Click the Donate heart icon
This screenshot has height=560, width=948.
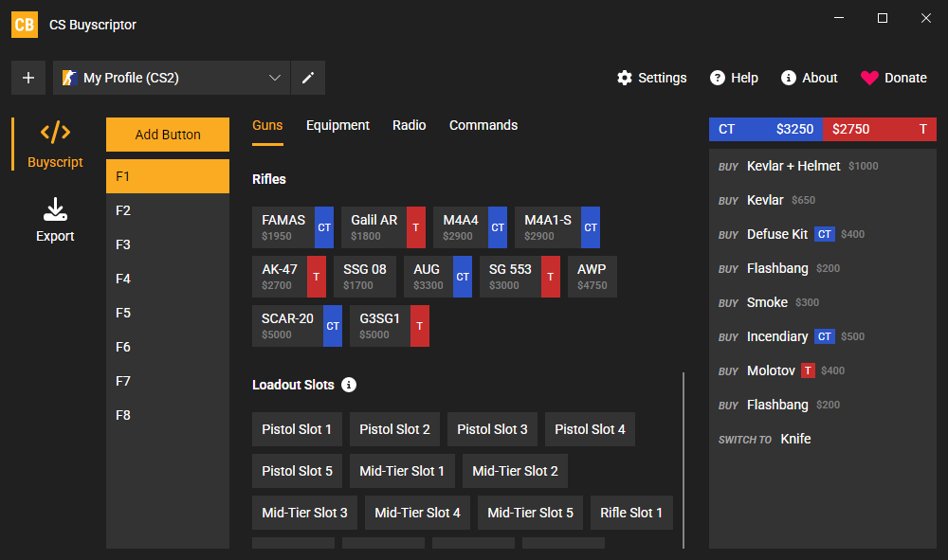coord(869,78)
